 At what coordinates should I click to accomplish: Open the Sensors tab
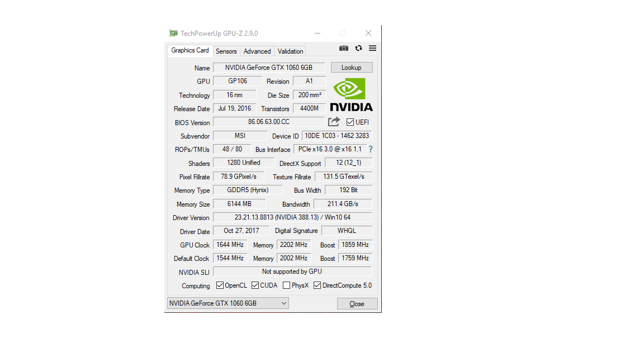click(x=226, y=51)
